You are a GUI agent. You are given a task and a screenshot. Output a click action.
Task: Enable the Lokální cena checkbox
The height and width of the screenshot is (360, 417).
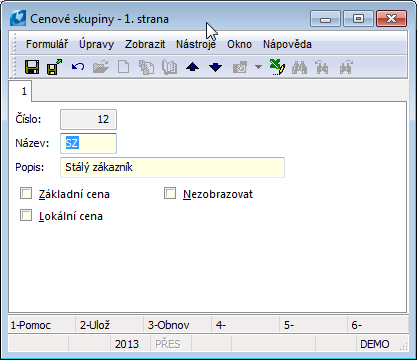click(26, 215)
